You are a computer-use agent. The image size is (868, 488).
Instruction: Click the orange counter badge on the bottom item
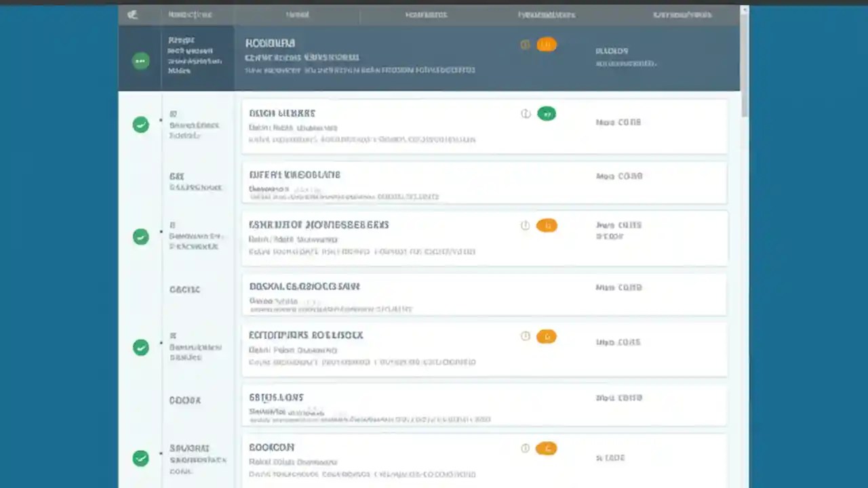[547, 448]
